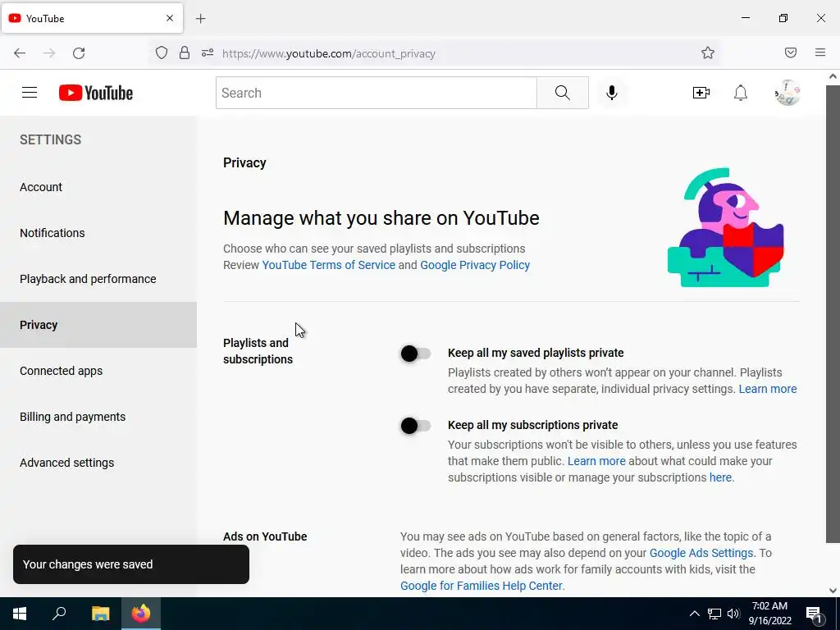Screen dimensions: 840x630
Task: Open Google Privacy Policy link
Action: click(x=475, y=265)
